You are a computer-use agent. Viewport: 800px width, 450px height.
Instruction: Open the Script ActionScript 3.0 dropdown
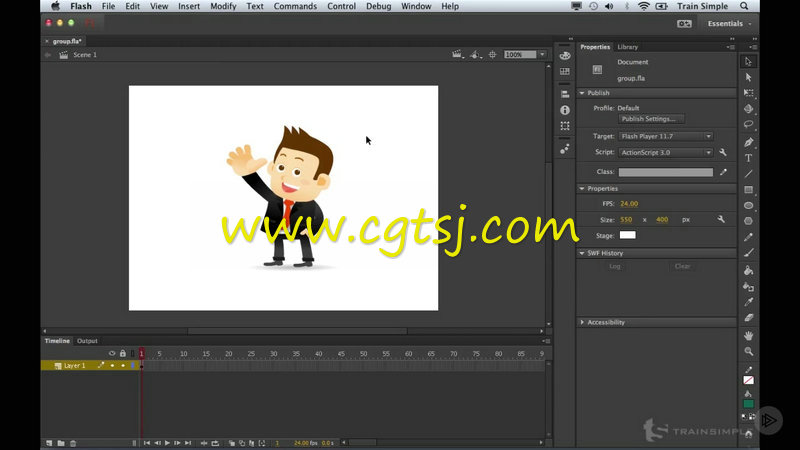point(665,152)
